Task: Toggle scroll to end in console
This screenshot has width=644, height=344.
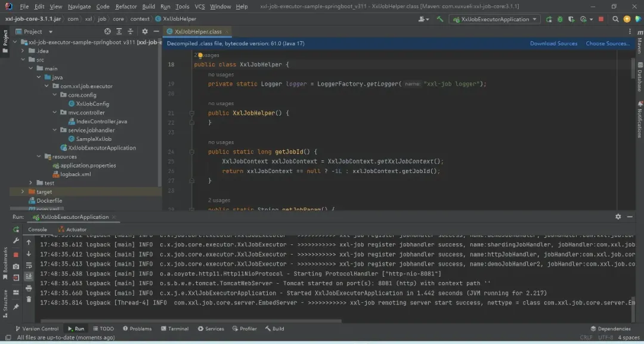Action: click(x=28, y=277)
